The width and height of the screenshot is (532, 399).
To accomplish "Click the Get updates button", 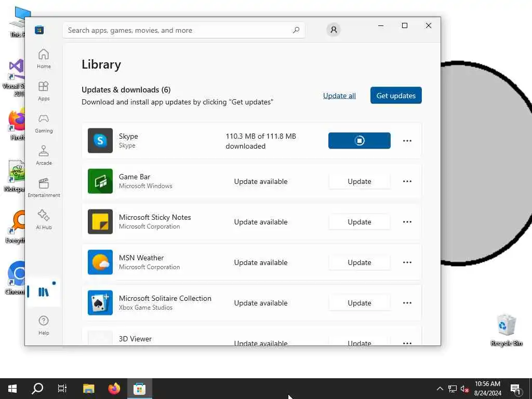I will 396,96.
